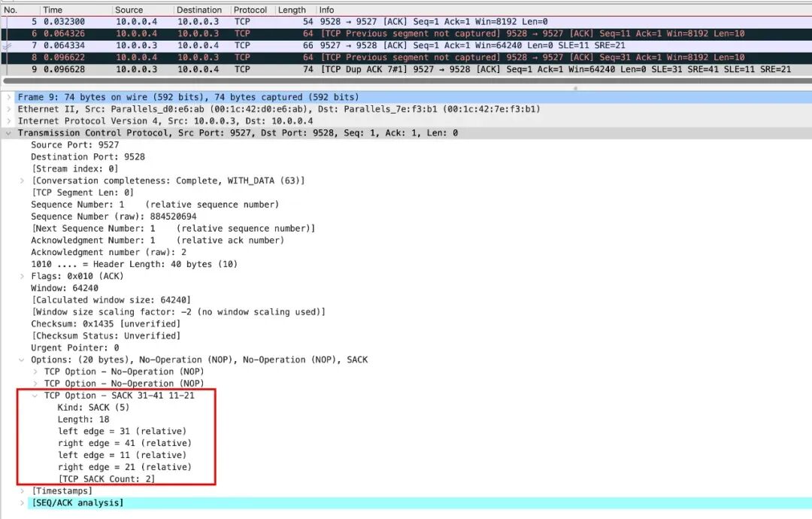
Task: Expand the [SEQ/ACK analysis] row
Action: 22,503
